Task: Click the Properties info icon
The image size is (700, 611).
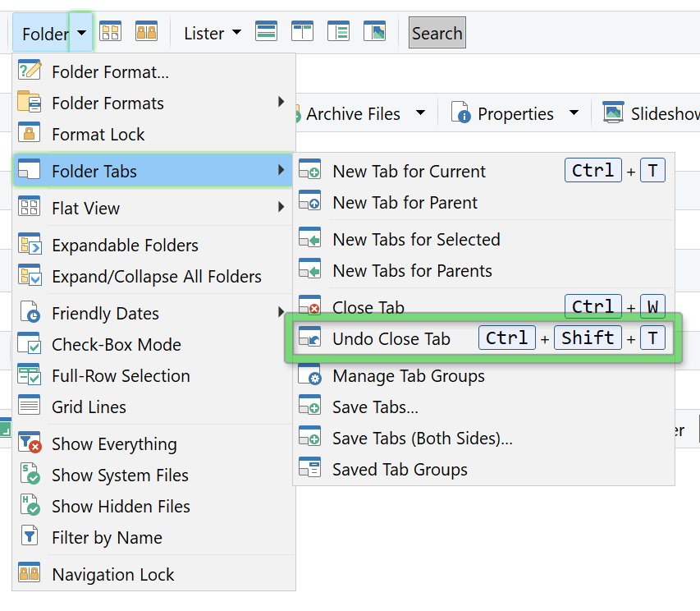Action: (460, 113)
